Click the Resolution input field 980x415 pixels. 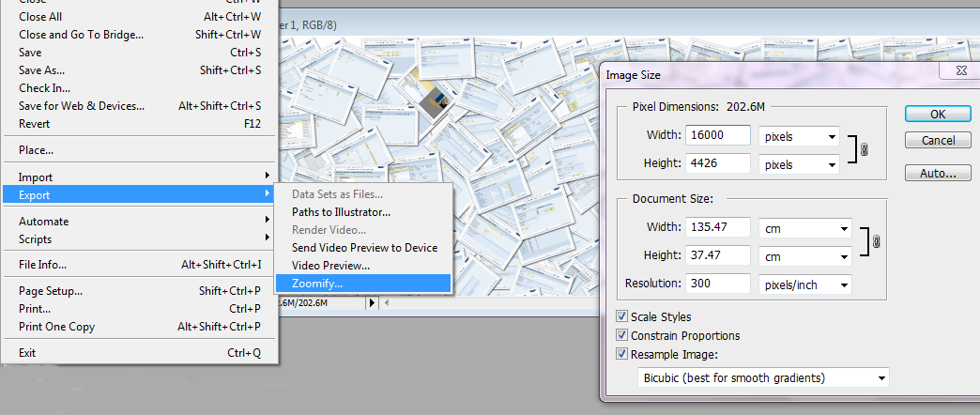(x=718, y=284)
